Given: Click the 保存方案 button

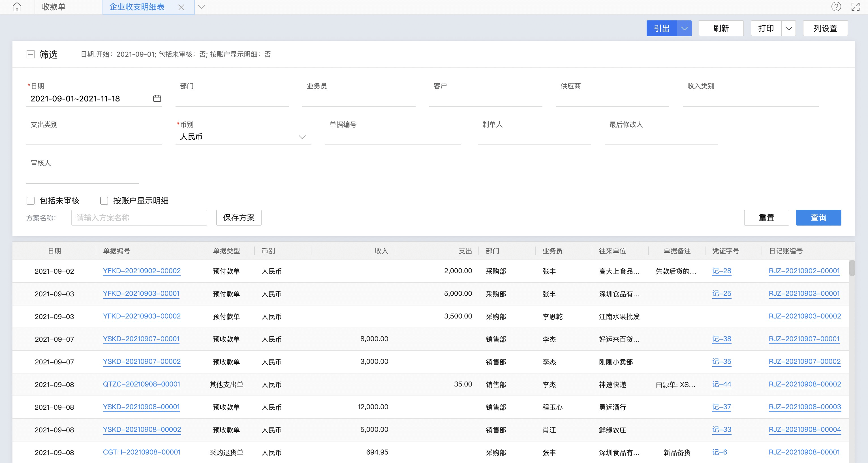Looking at the screenshot, I should tap(239, 218).
